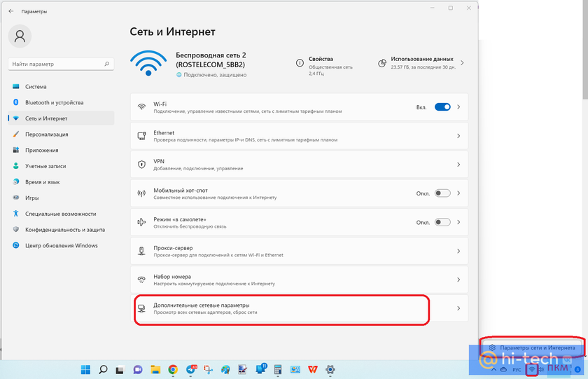Open the user account avatar
The image size is (588, 379).
pyautogui.click(x=20, y=36)
